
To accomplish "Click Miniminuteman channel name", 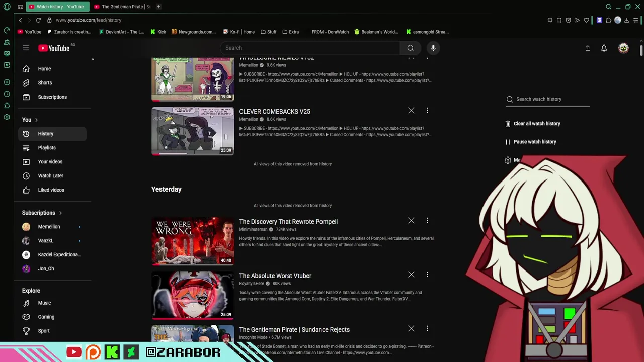I will pyautogui.click(x=253, y=229).
